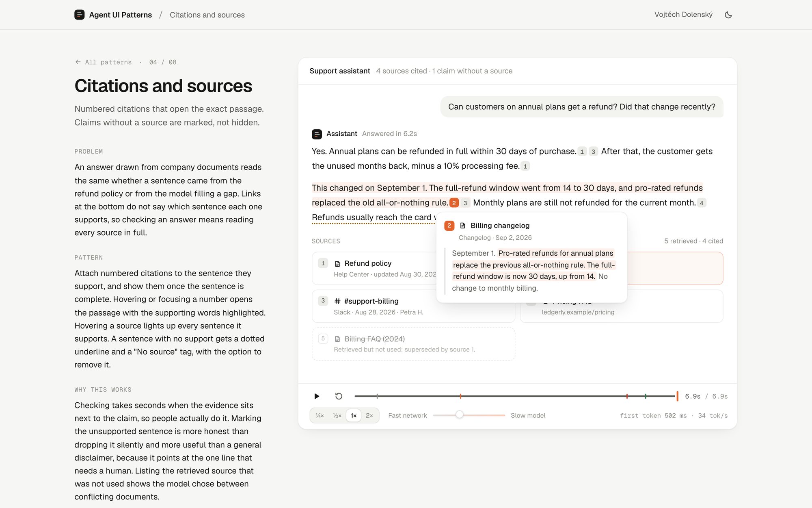Set playback speed to ¼×

(320, 415)
